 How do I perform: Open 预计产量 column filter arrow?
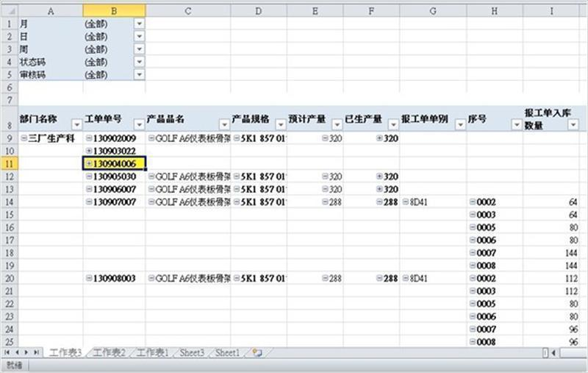point(337,124)
